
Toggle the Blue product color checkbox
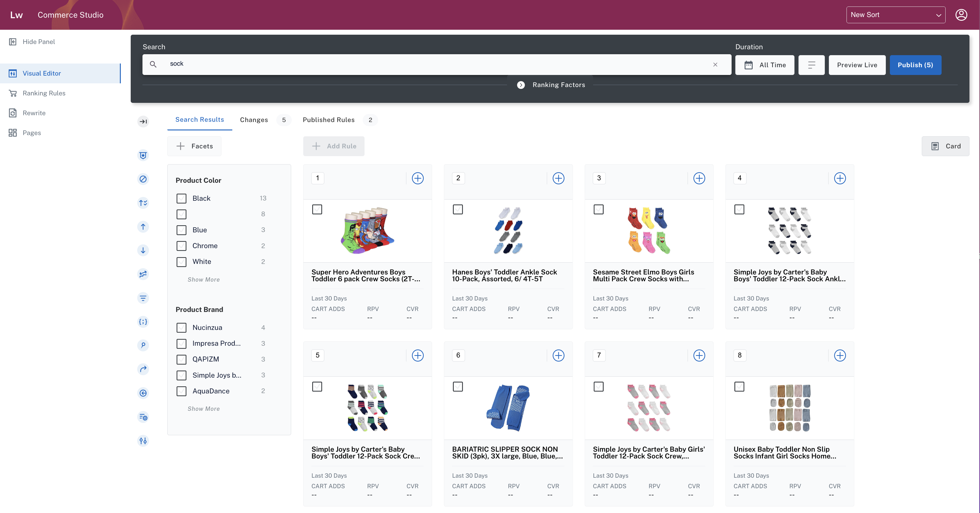tap(182, 230)
